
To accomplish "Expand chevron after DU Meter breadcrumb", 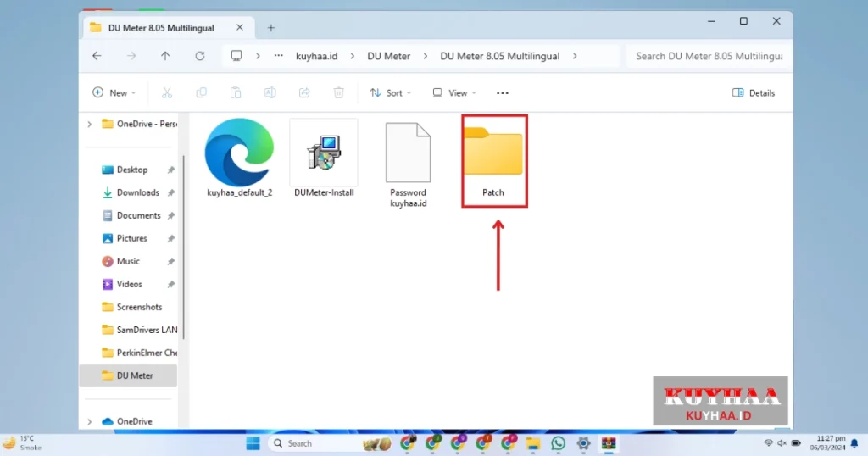I will point(426,56).
